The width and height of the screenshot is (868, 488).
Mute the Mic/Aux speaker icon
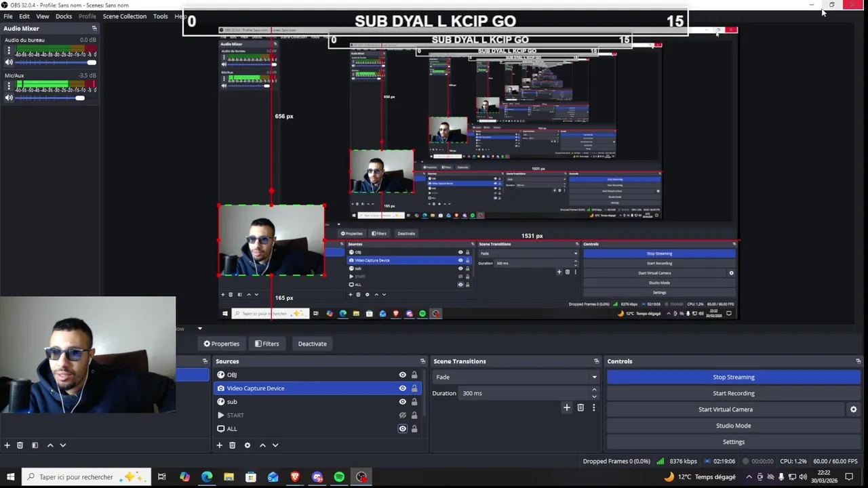pyautogui.click(x=9, y=98)
